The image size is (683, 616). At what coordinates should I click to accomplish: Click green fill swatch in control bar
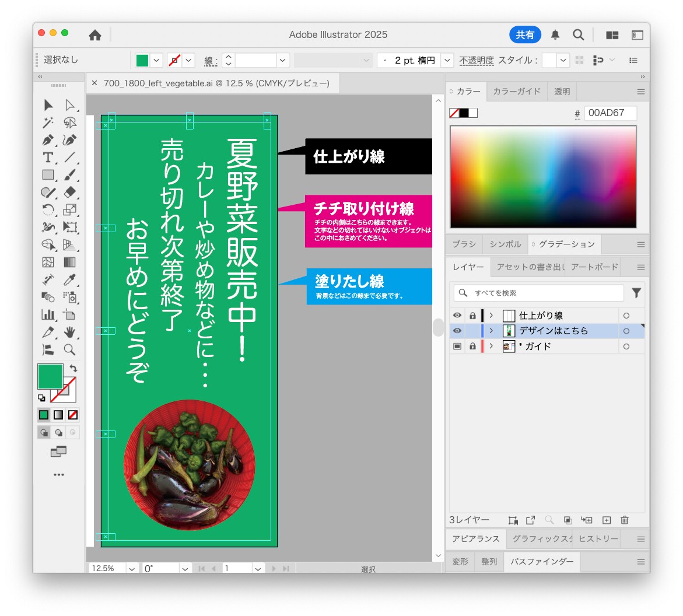click(x=142, y=61)
